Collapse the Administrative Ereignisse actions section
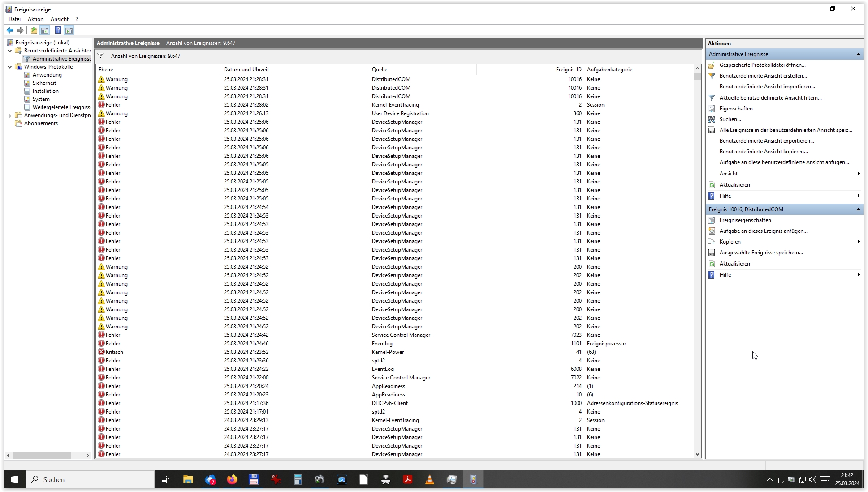868x492 pixels. pos(858,54)
